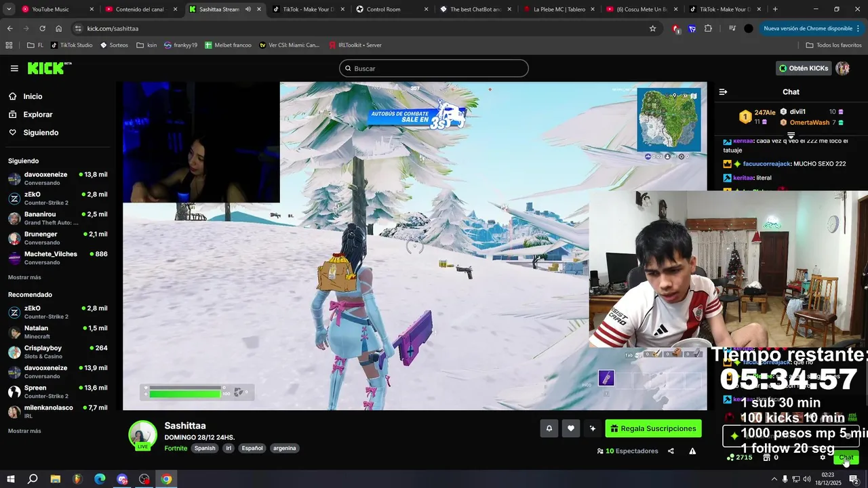This screenshot has width=868, height=488.
Task: Enable notifications with the bell icon
Action: (x=549, y=428)
